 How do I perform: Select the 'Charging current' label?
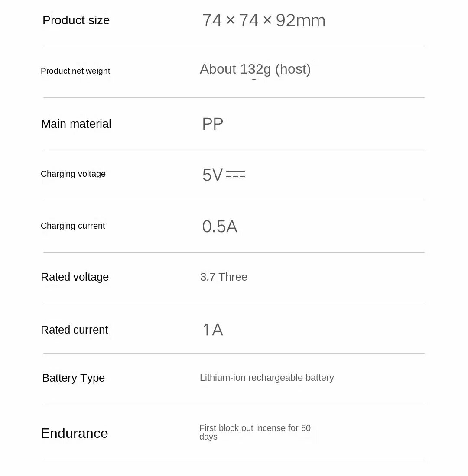pyautogui.click(x=73, y=226)
